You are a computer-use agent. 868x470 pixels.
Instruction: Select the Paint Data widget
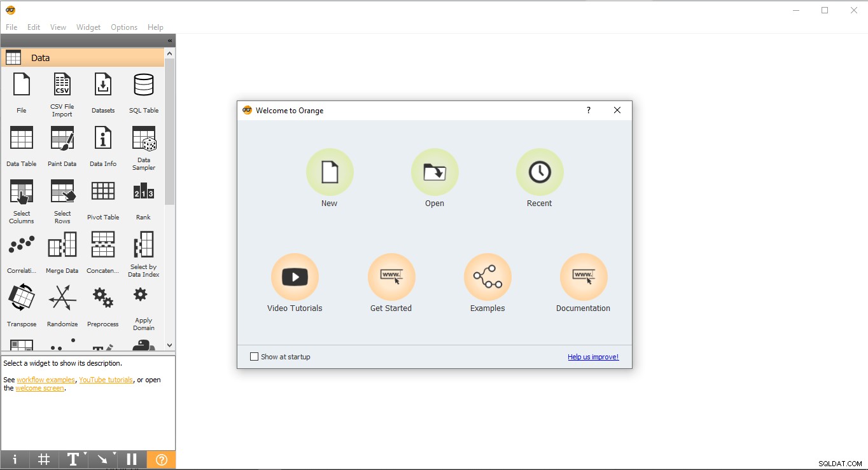(62, 138)
